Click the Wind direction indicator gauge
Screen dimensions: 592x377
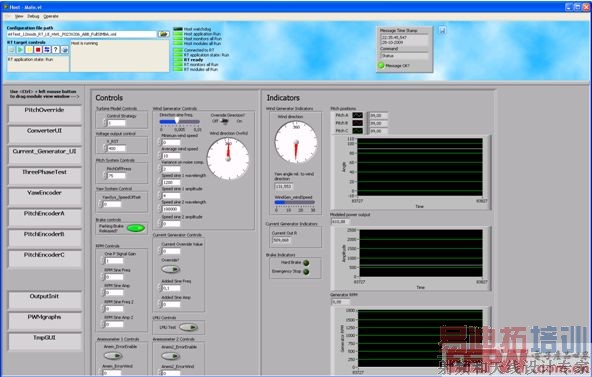point(296,142)
